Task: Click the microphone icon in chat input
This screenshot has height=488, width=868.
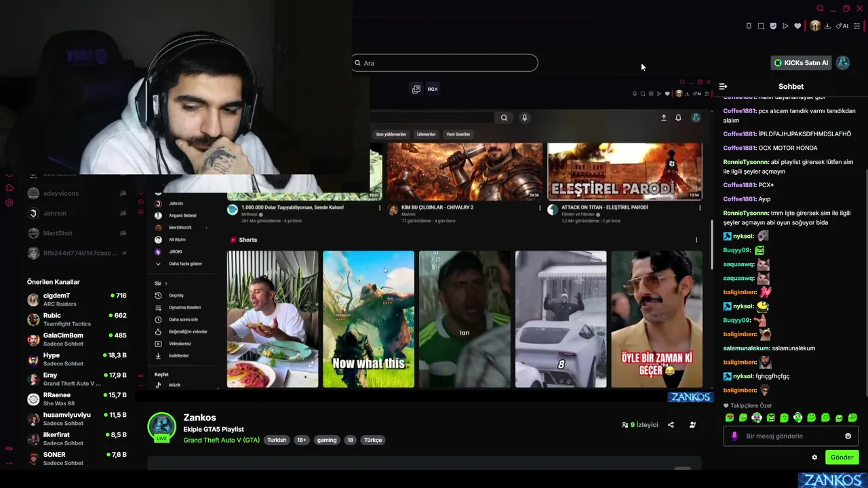Action: pos(734,436)
